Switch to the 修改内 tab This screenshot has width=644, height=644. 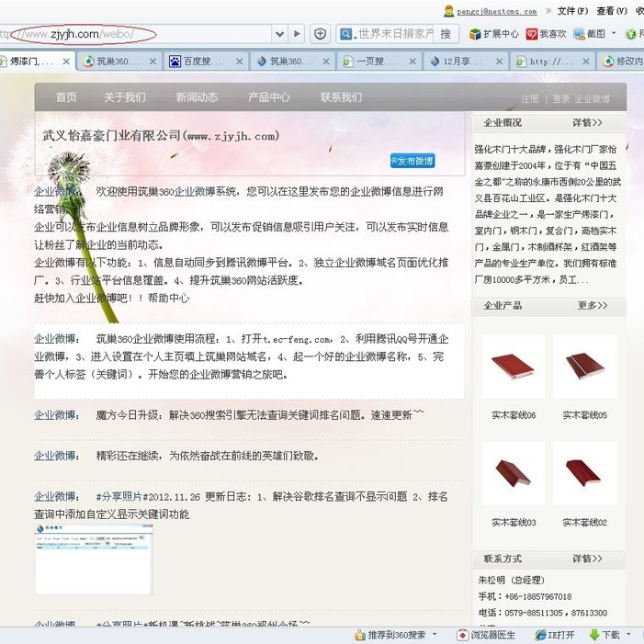[622, 62]
